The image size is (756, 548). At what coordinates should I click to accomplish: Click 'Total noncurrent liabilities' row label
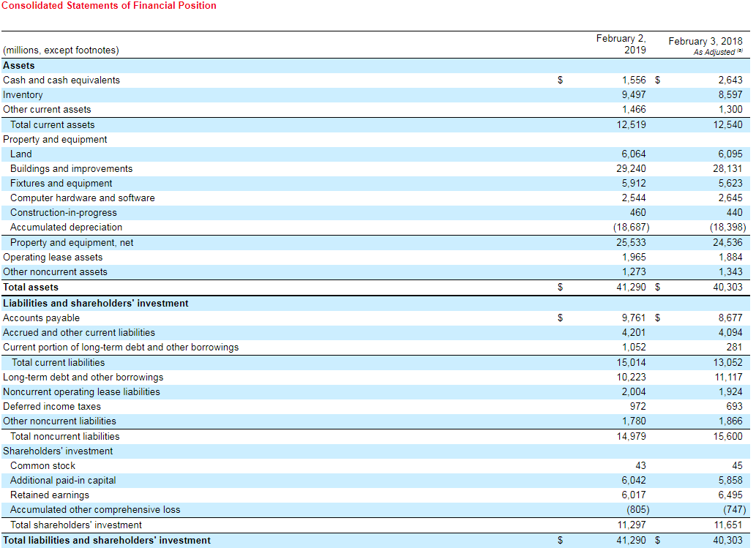(x=65, y=437)
